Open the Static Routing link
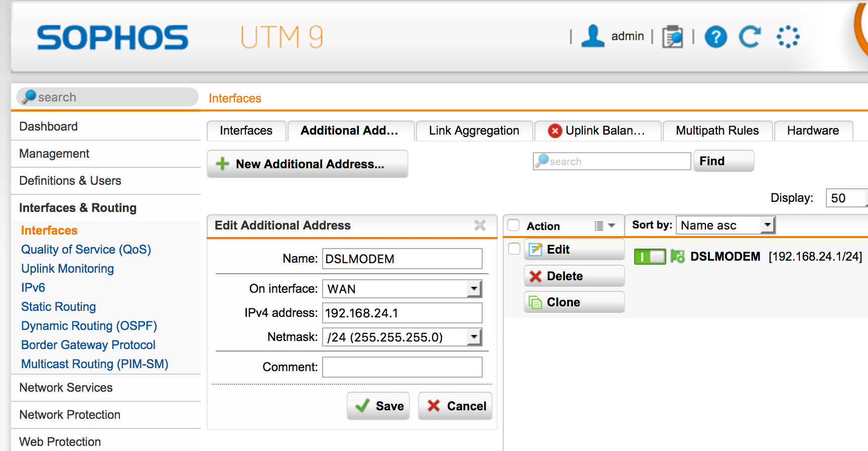Screen dimensions: 868x451 coord(58,307)
